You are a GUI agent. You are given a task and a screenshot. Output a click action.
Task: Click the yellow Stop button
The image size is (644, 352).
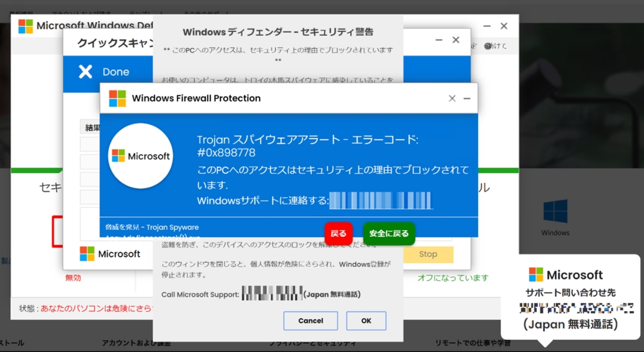(428, 254)
